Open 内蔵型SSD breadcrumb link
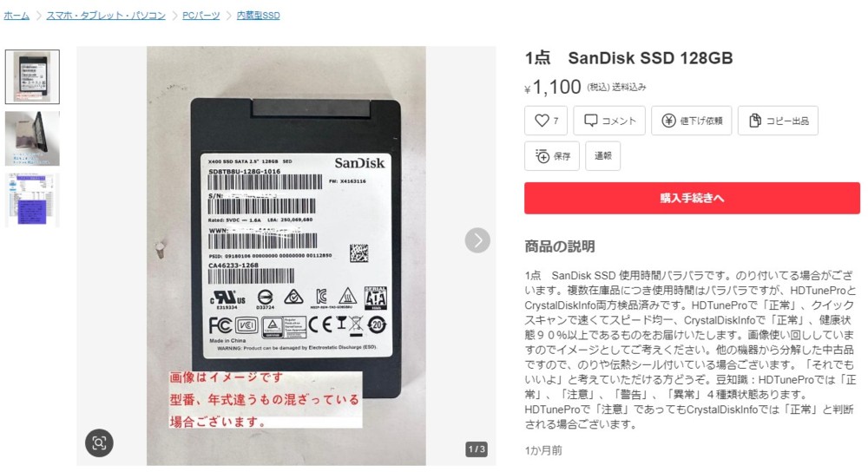 point(258,16)
